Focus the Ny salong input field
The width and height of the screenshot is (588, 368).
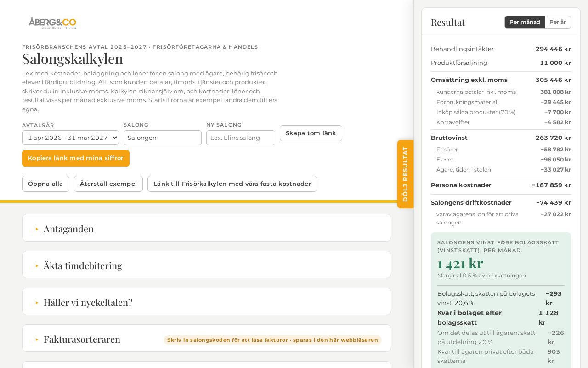click(241, 138)
